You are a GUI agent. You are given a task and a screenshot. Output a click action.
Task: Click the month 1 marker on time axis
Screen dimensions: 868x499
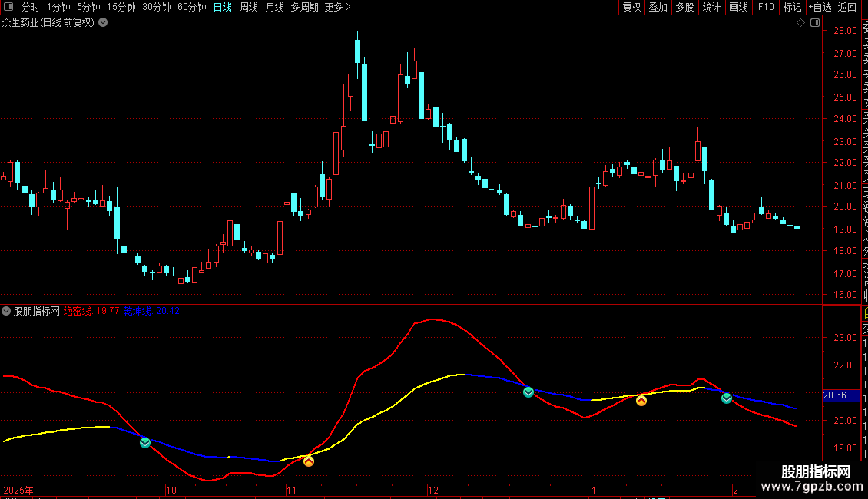pyautogui.click(x=594, y=490)
